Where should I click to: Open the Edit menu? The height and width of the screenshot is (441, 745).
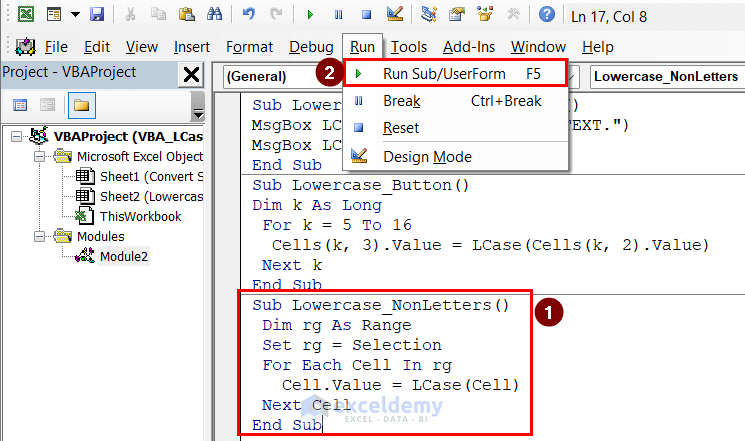tap(97, 47)
